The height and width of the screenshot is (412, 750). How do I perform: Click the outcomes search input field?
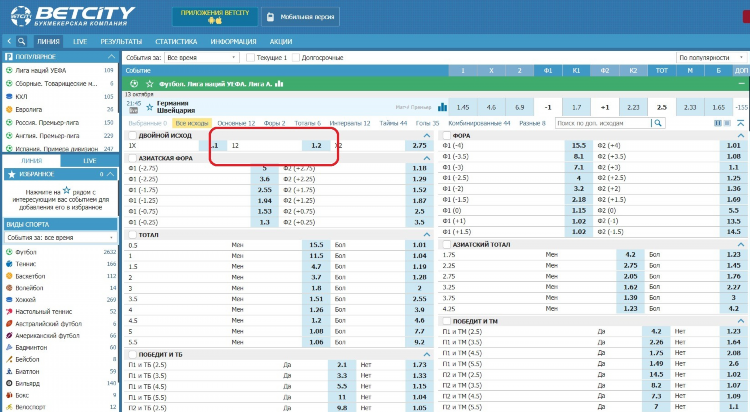click(603, 123)
